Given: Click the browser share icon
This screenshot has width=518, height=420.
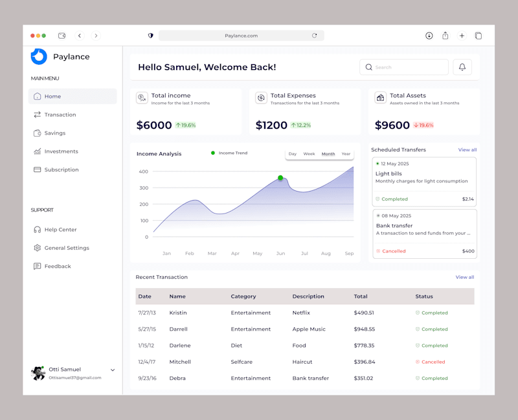Looking at the screenshot, I should pyautogui.click(x=445, y=36).
